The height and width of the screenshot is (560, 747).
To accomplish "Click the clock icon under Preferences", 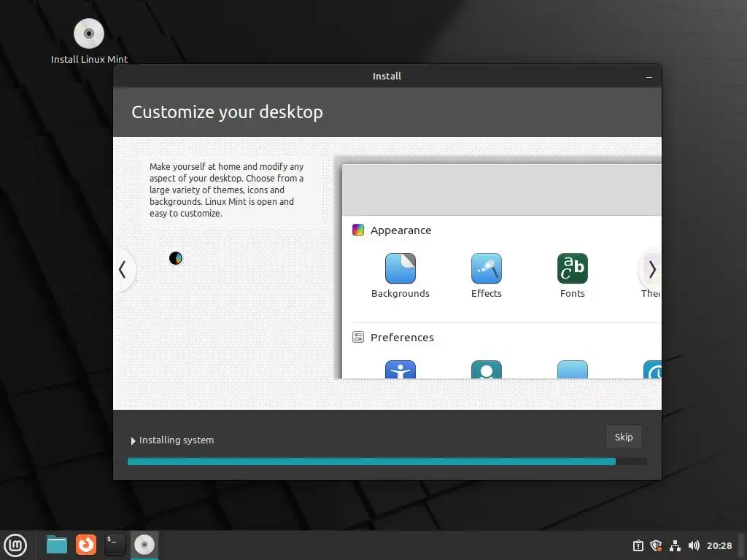I will click(x=652, y=370).
